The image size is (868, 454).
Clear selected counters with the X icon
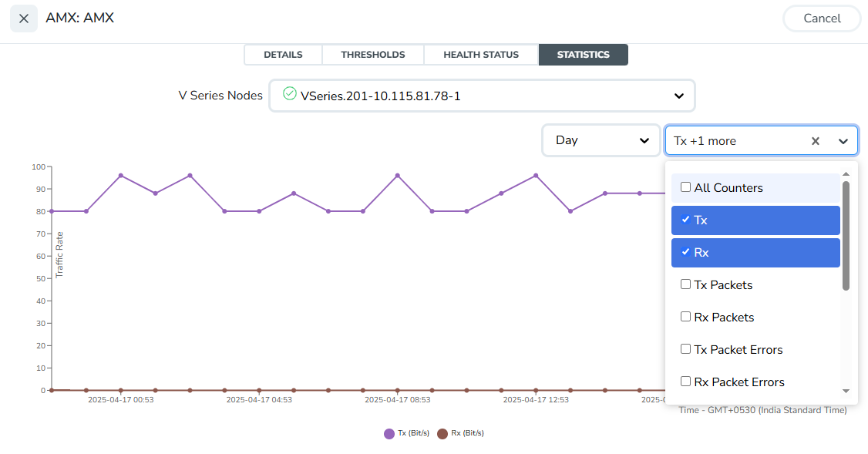click(815, 141)
